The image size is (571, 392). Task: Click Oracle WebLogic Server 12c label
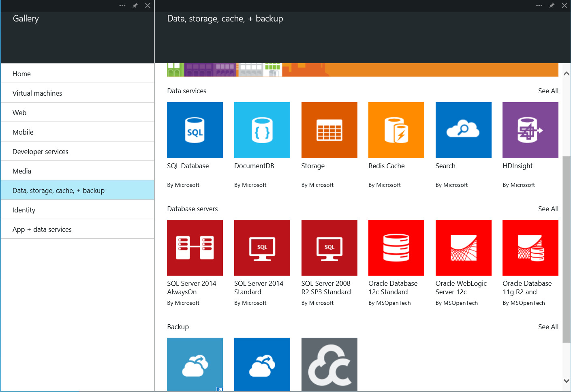point(461,288)
